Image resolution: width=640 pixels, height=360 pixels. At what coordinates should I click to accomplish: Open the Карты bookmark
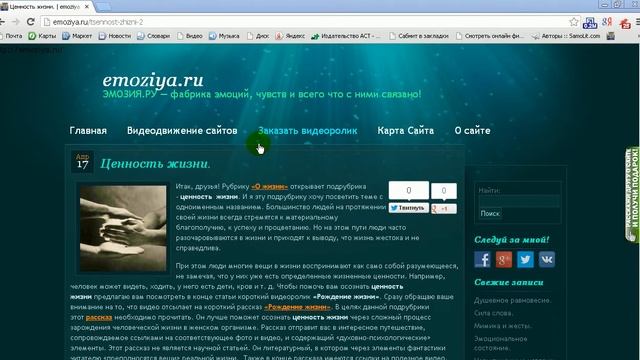click(x=42, y=36)
